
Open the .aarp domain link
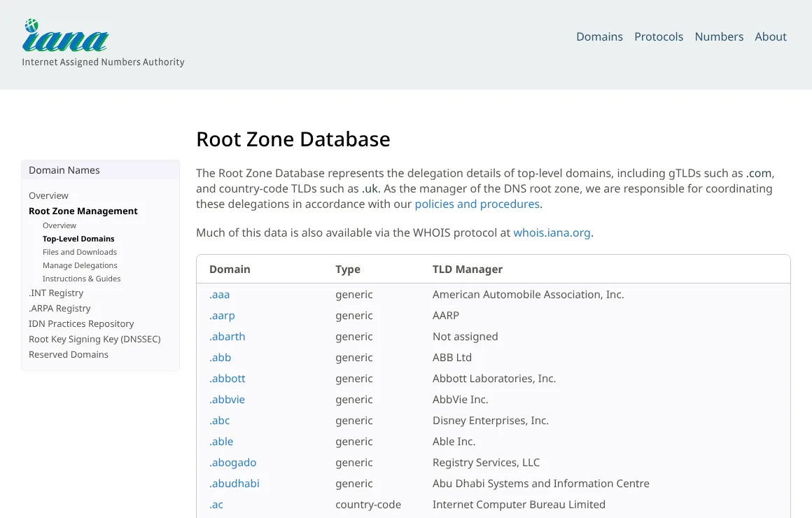tap(222, 316)
